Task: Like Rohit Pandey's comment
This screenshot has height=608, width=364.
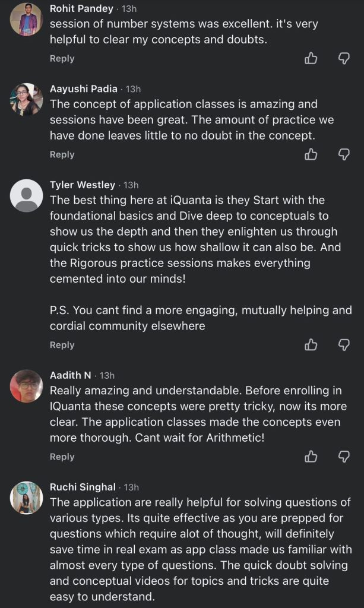Action: [x=311, y=58]
